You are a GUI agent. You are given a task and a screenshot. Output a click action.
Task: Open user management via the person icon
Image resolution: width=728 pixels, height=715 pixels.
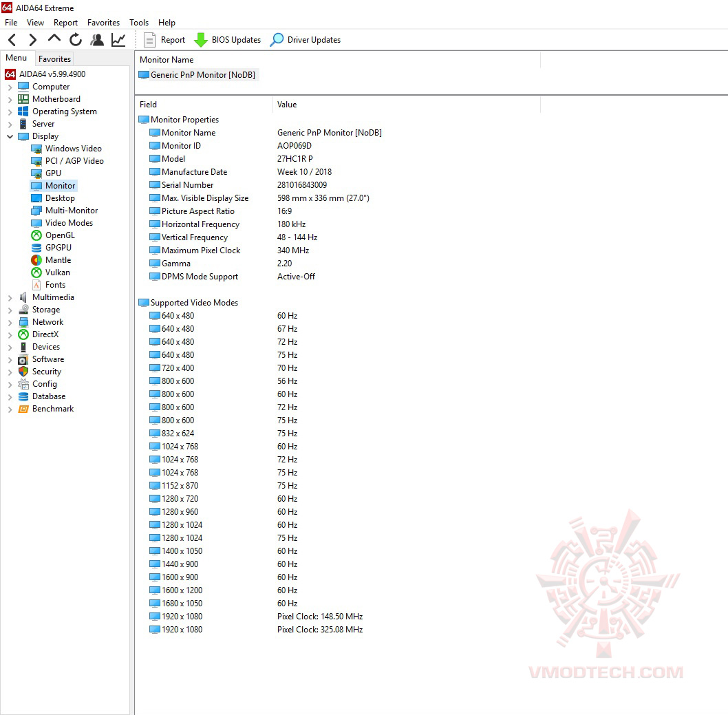coord(97,40)
